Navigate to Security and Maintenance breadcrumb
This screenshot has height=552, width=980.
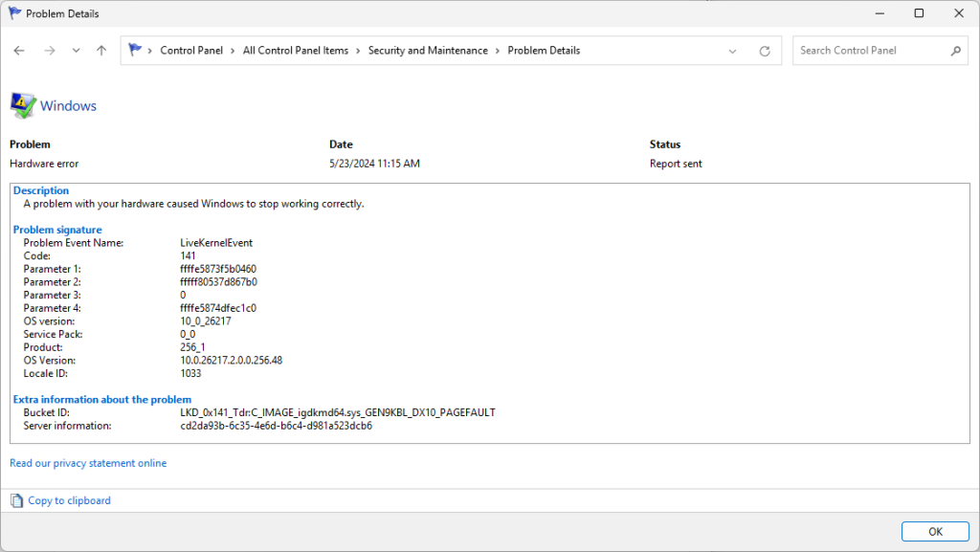pyautogui.click(x=428, y=50)
